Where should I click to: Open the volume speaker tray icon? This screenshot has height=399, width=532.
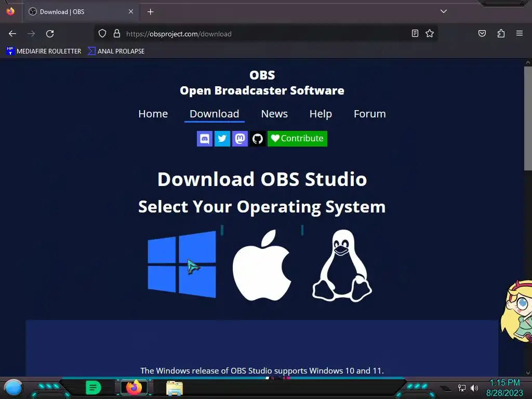(474, 388)
